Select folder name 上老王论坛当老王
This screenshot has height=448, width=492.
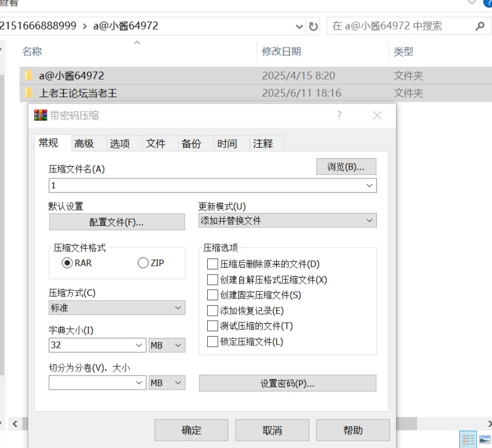78,93
